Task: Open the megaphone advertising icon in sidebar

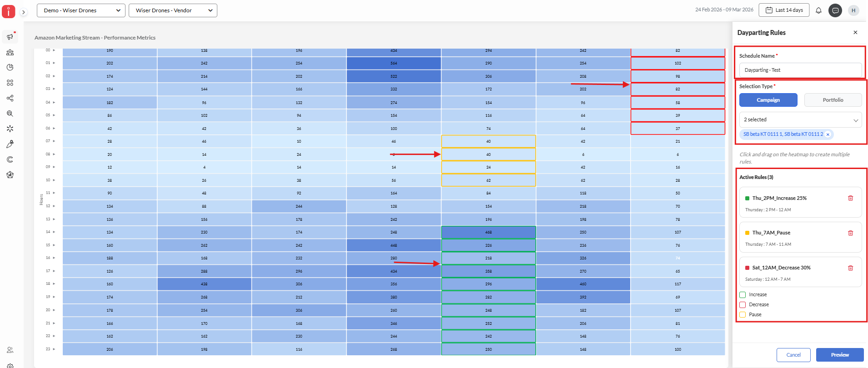Action: click(x=10, y=36)
